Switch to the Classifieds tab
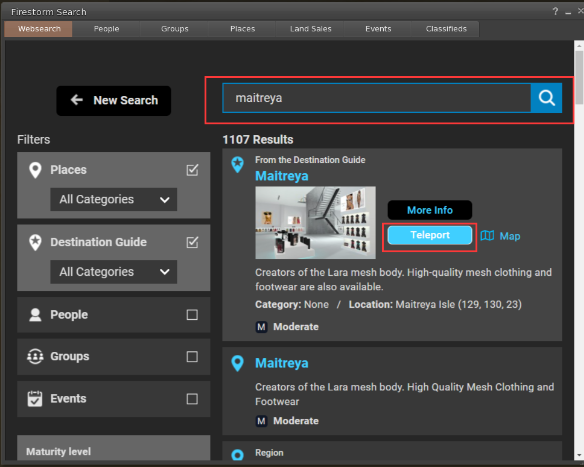 click(x=446, y=29)
